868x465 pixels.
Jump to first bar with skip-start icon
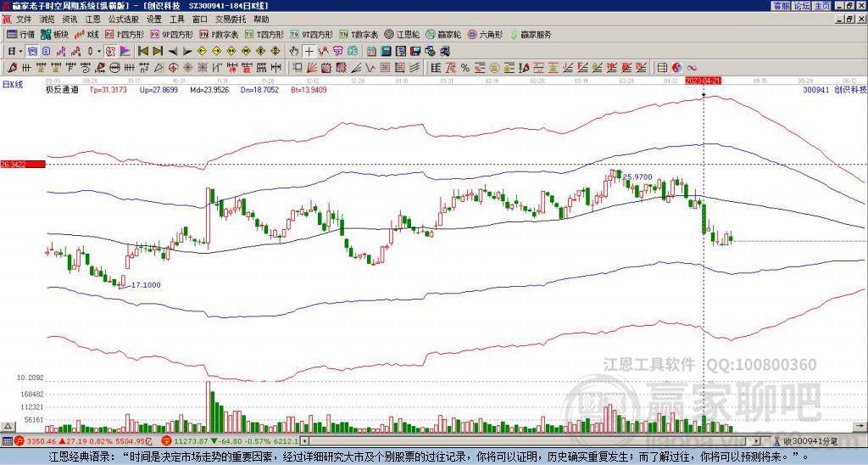coord(143,52)
